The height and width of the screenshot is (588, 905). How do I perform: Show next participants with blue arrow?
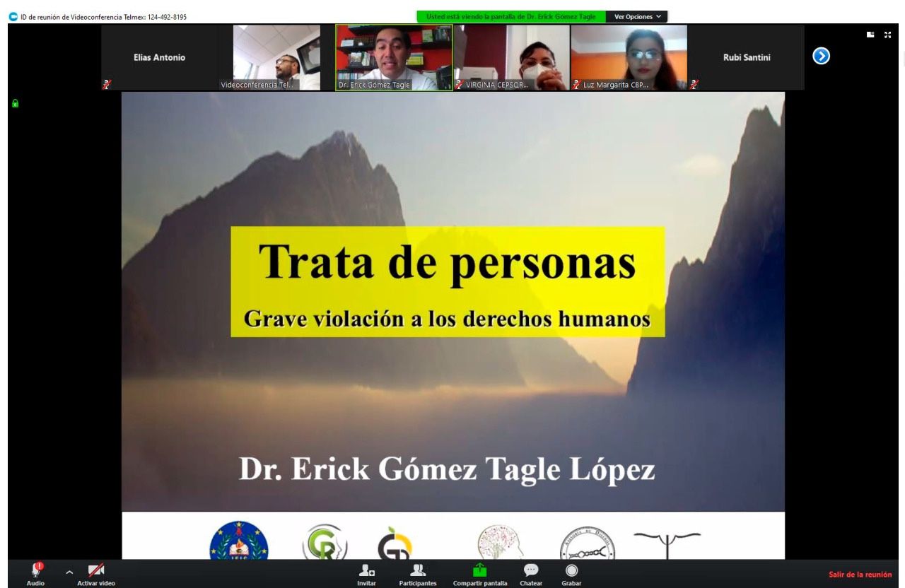click(821, 57)
